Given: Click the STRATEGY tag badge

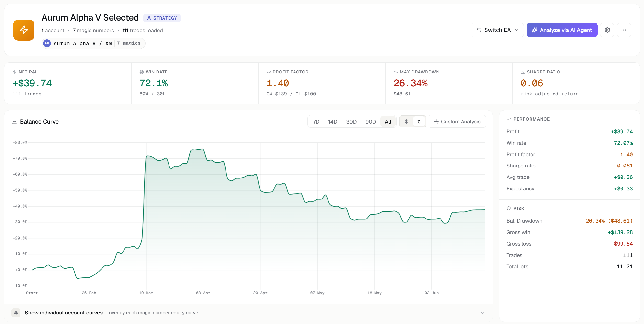Looking at the screenshot, I should pos(162,18).
